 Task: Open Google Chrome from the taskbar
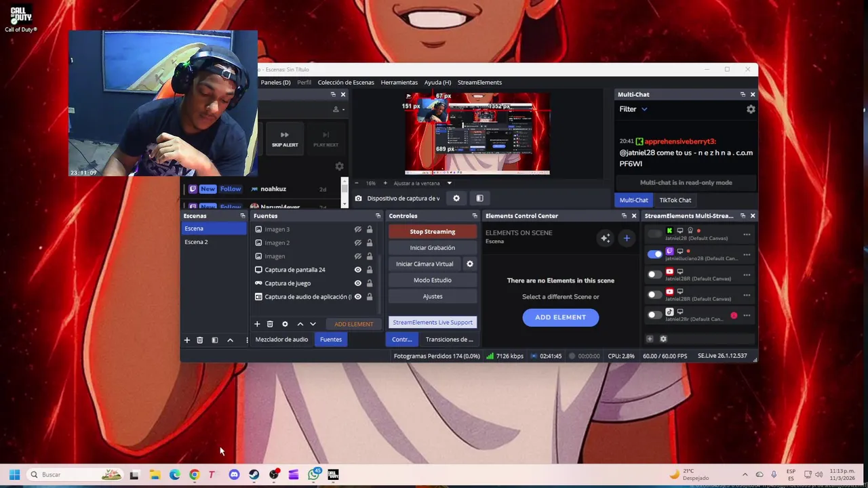(195, 474)
